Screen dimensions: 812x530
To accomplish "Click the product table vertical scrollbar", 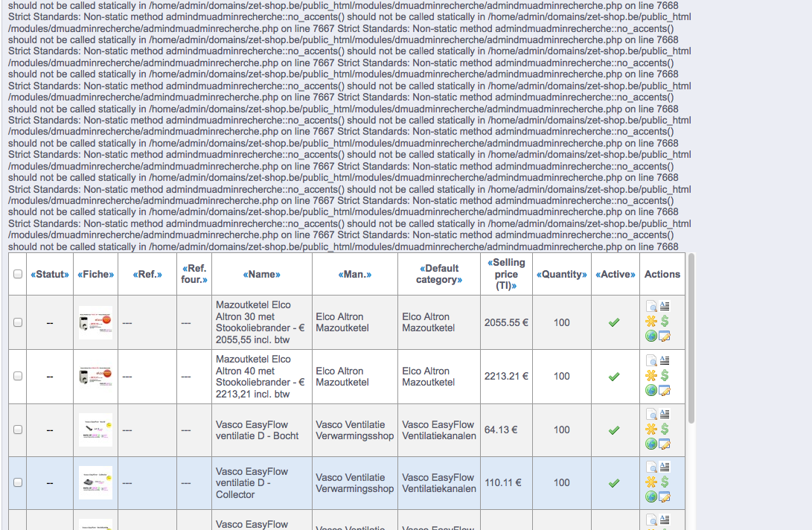I will tap(691, 338).
